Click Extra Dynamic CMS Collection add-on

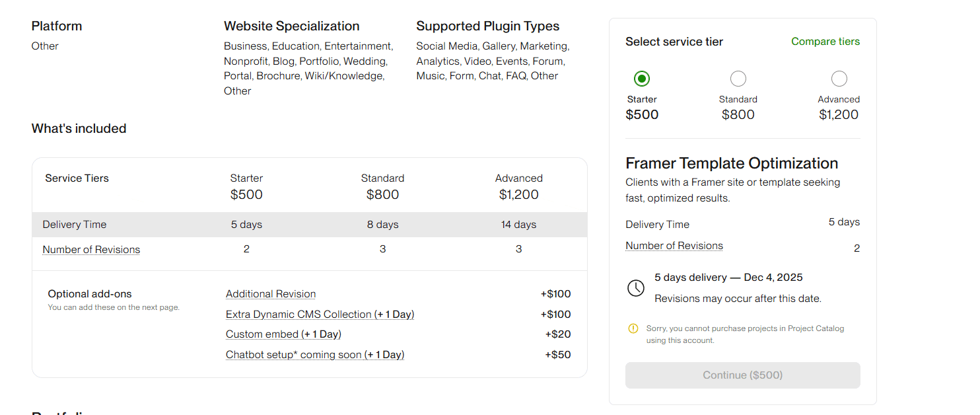[320, 315]
